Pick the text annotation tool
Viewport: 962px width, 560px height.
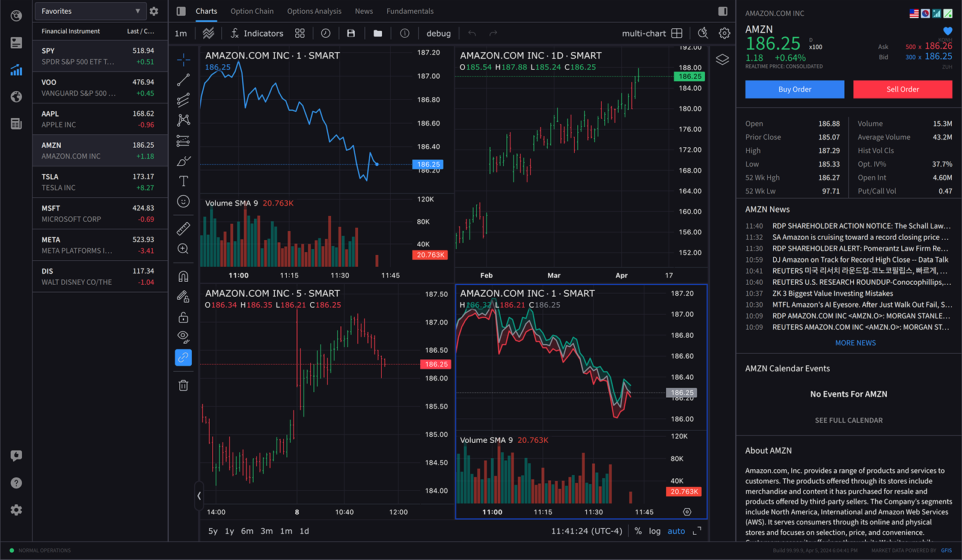(183, 181)
